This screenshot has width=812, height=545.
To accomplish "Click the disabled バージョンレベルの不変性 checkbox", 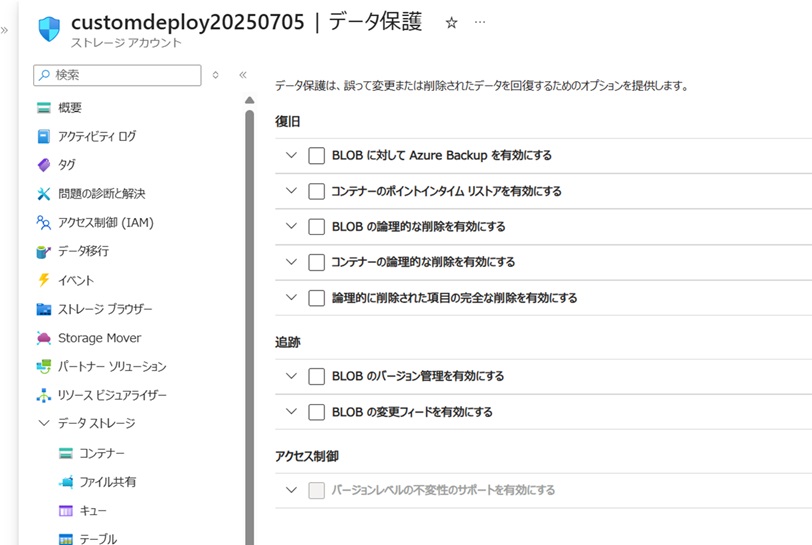I will click(x=316, y=490).
